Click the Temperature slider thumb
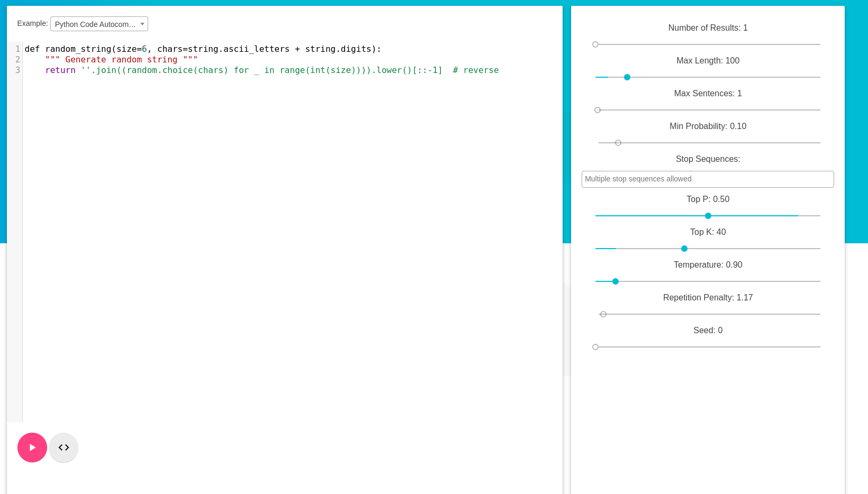Image resolution: width=868 pixels, height=494 pixels. (x=614, y=281)
